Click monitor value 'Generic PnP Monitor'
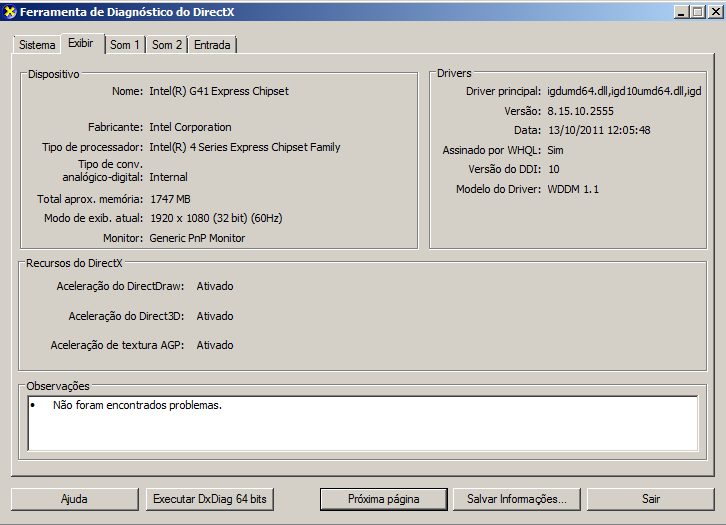The height and width of the screenshot is (525, 726). (197, 238)
